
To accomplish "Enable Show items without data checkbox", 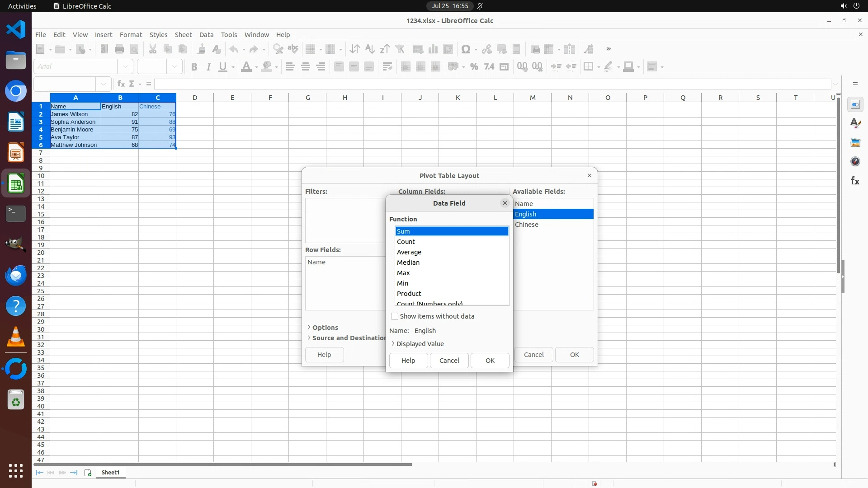I will point(395,316).
